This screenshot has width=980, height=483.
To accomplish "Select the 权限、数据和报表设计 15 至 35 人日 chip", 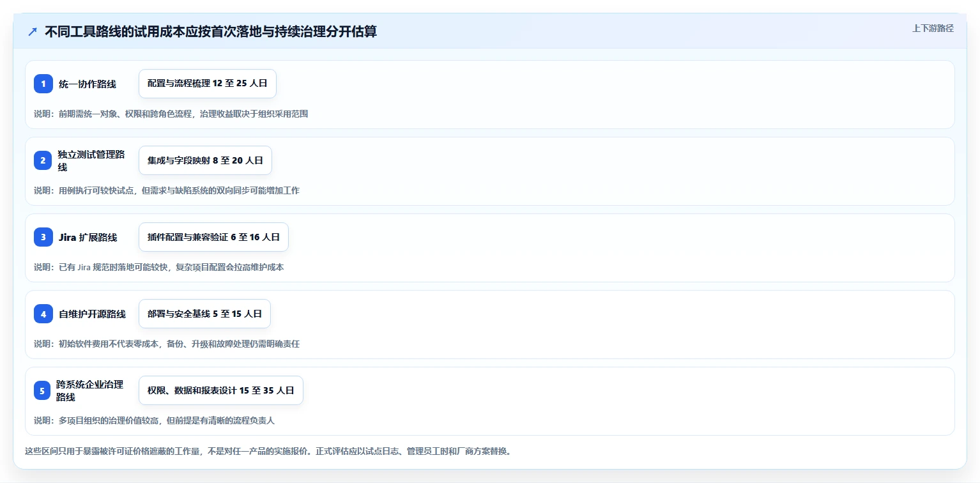I will pyautogui.click(x=221, y=390).
